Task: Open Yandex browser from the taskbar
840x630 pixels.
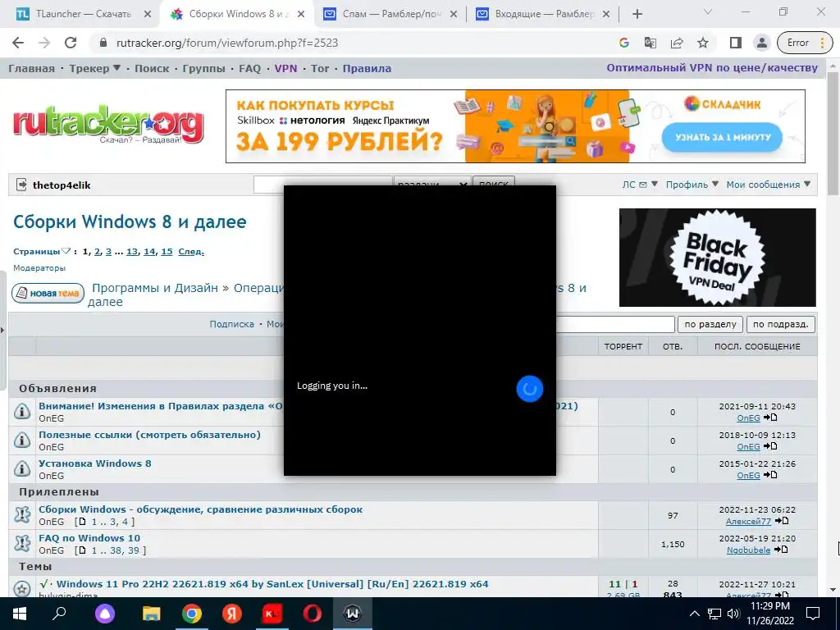Action: click(x=232, y=614)
